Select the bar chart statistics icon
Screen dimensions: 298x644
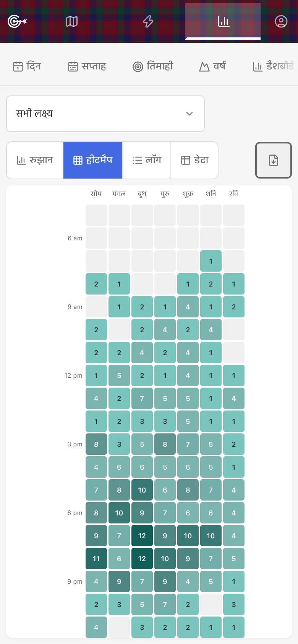point(223,21)
